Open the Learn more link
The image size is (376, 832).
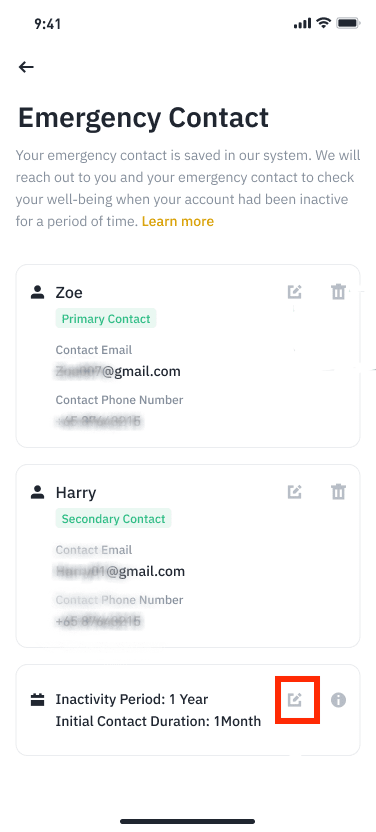click(x=178, y=221)
